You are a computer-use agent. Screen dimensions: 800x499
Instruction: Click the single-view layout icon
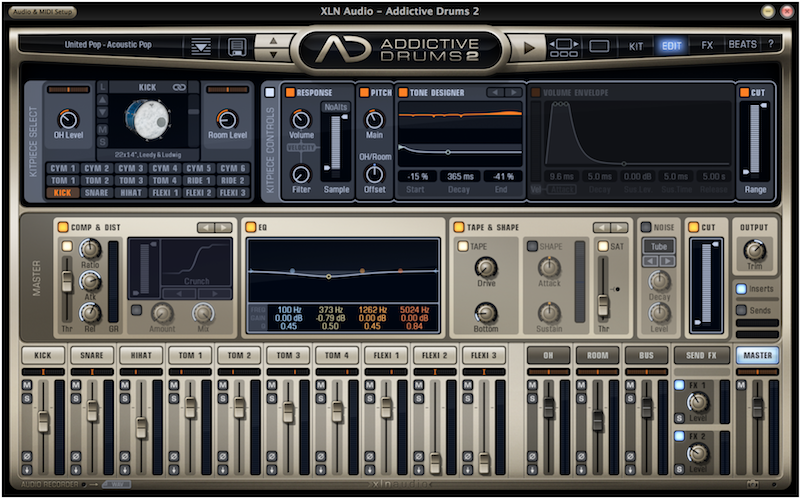coord(599,46)
